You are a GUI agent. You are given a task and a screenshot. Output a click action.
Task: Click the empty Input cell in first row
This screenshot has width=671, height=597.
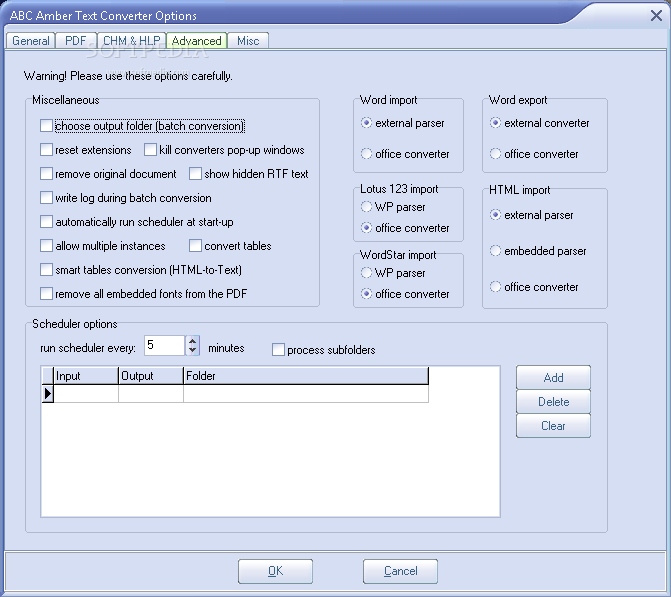(86, 393)
